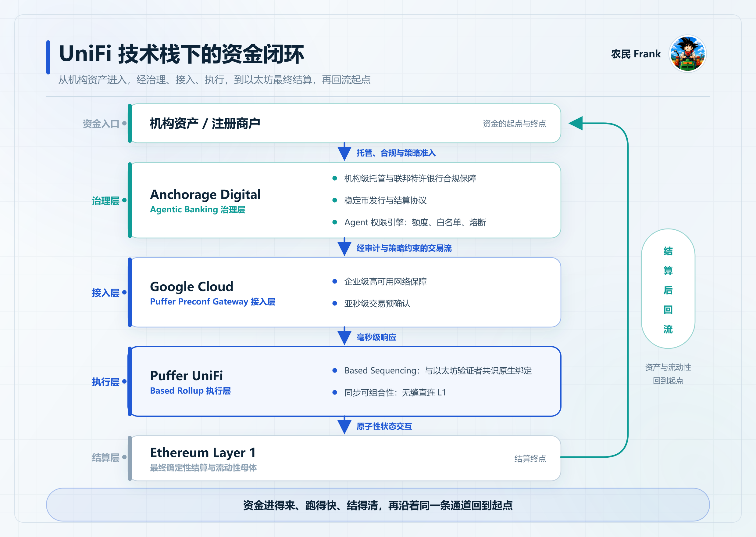Click the Ethereum Layer 1 heading

(x=203, y=453)
